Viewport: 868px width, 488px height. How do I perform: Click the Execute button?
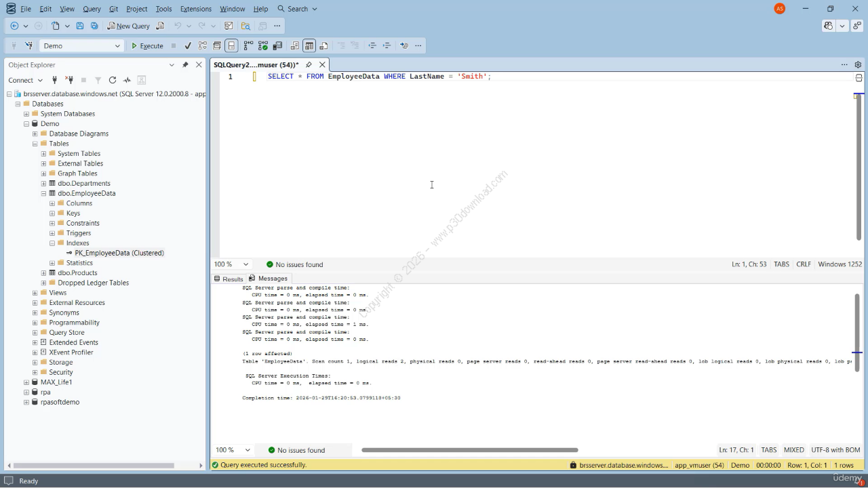click(147, 46)
